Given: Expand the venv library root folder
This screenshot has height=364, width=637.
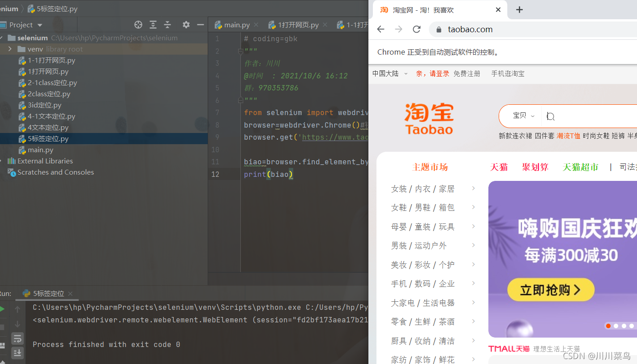Looking at the screenshot, I should (x=10, y=49).
